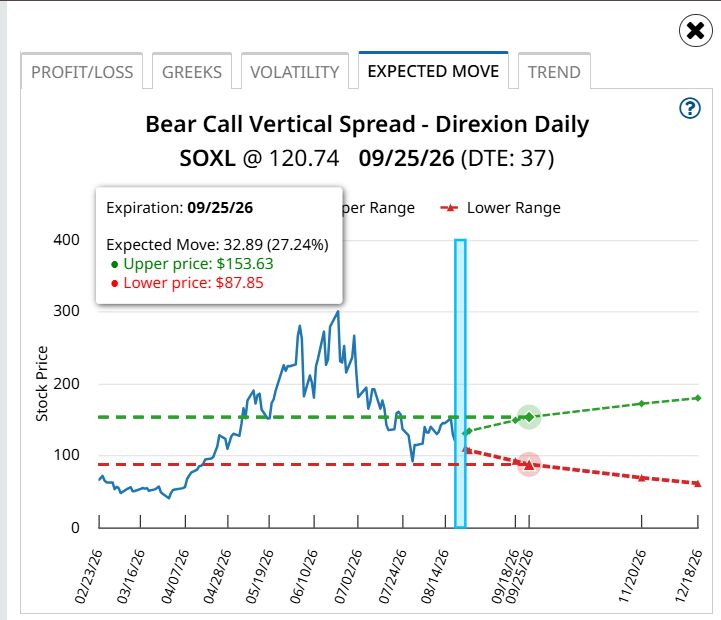The height and width of the screenshot is (620, 721).
Task: Select the green upper point at 11/20/26
Action: (x=642, y=403)
